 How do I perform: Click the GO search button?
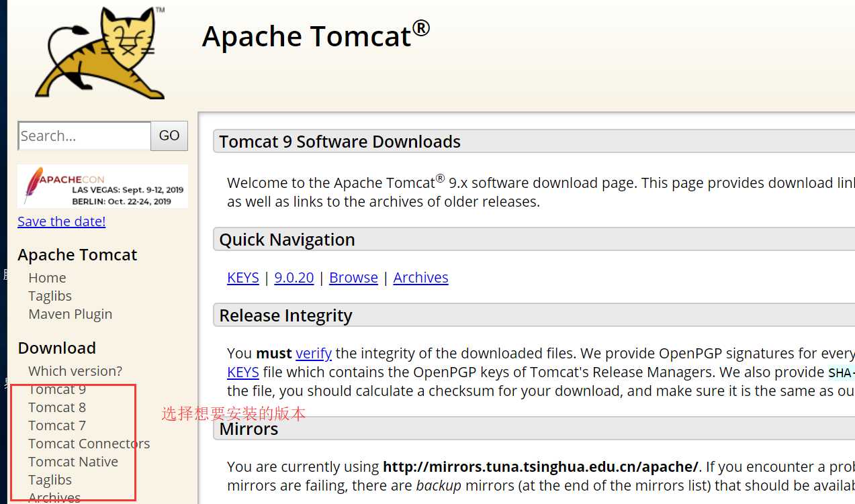[169, 136]
